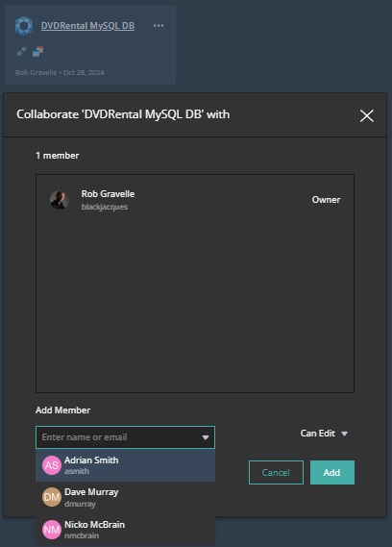Click Rob Gravelle • Oct 28, 2024 card text
This screenshot has width=392, height=547.
click(x=60, y=72)
